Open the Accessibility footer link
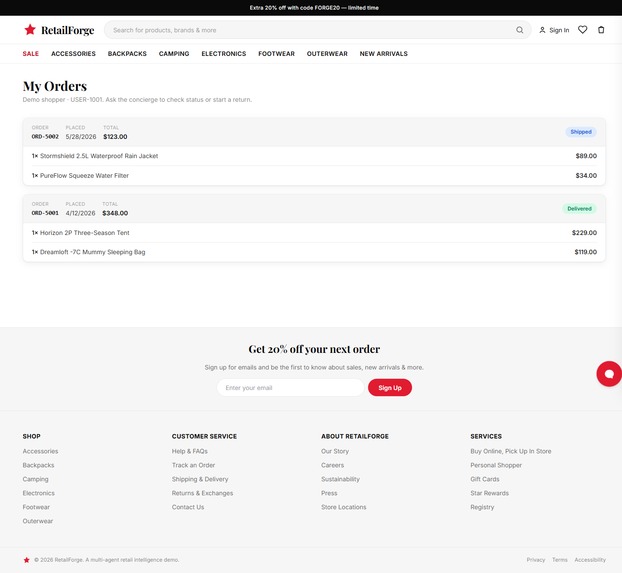This screenshot has height=573, width=622. pyautogui.click(x=590, y=560)
